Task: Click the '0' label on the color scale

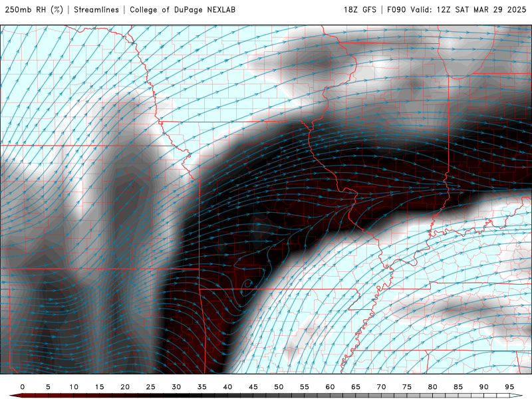Action: [23, 387]
